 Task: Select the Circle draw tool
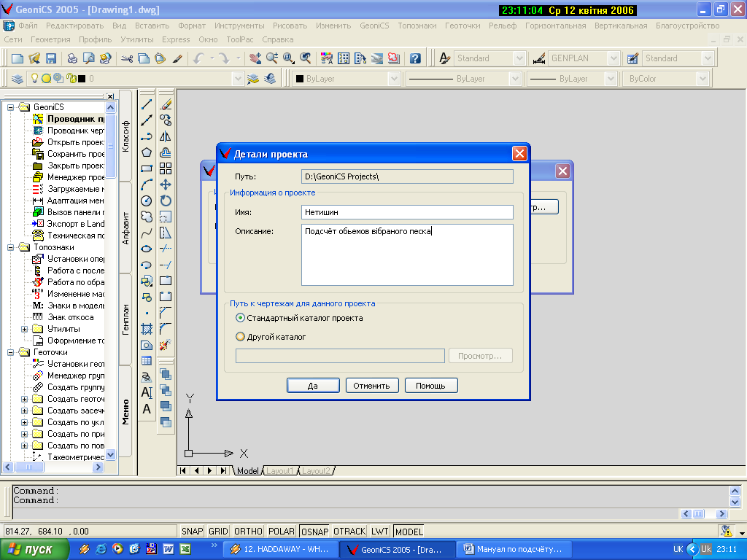(147, 201)
